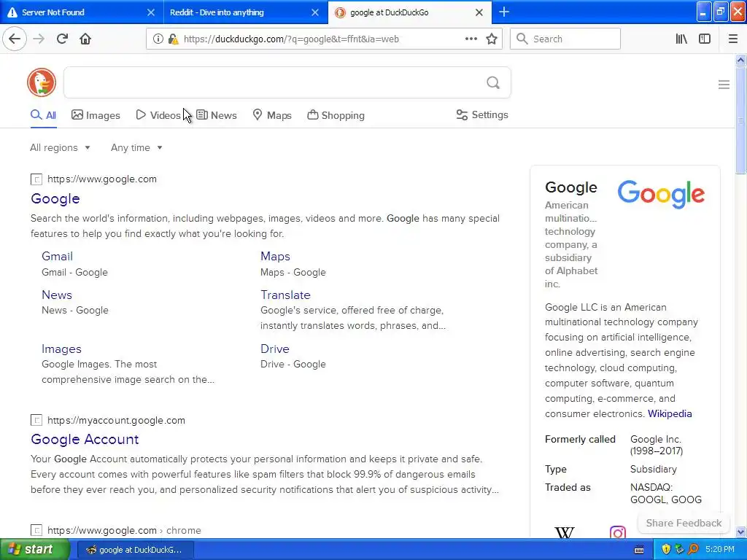
Task: Open the News sitelink under Google result
Action: [57, 295]
